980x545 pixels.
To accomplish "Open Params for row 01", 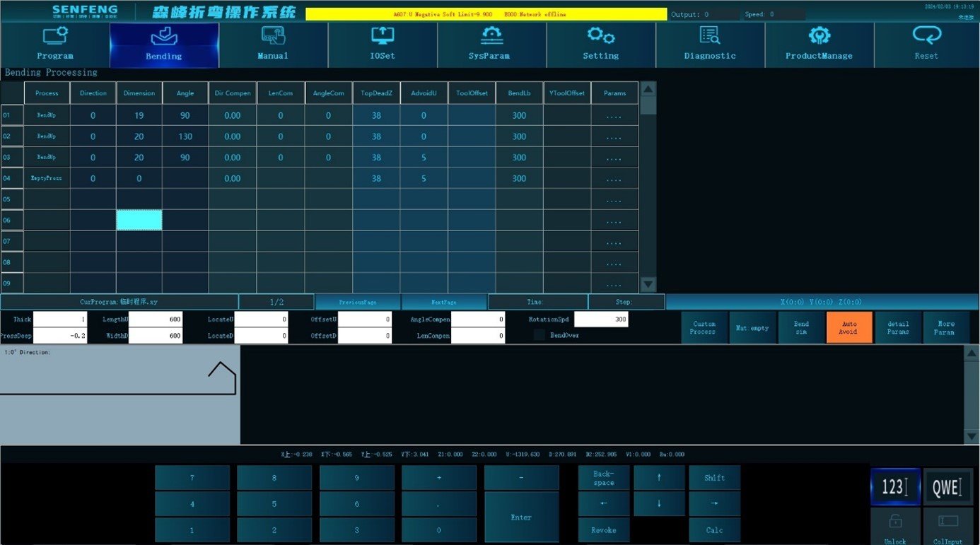I will point(614,115).
